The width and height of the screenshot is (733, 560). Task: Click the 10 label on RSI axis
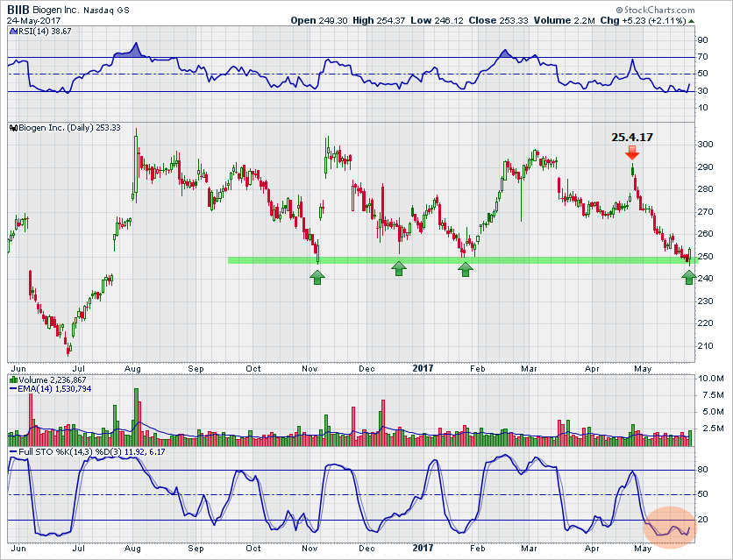click(702, 108)
